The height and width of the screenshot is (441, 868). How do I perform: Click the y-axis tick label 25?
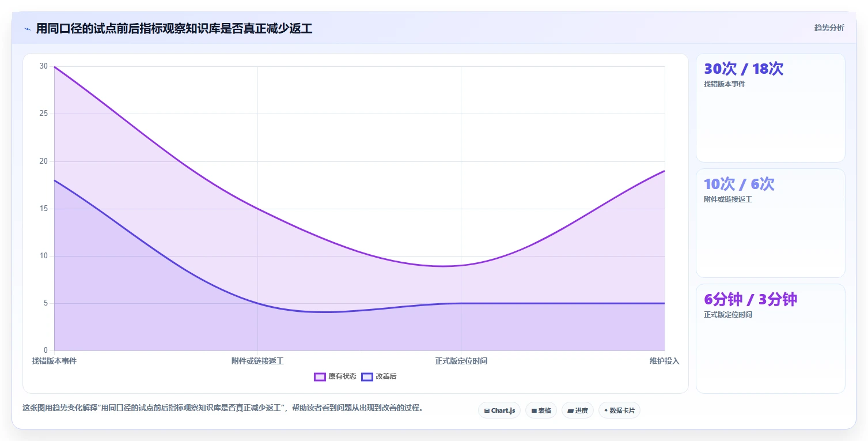coord(44,114)
